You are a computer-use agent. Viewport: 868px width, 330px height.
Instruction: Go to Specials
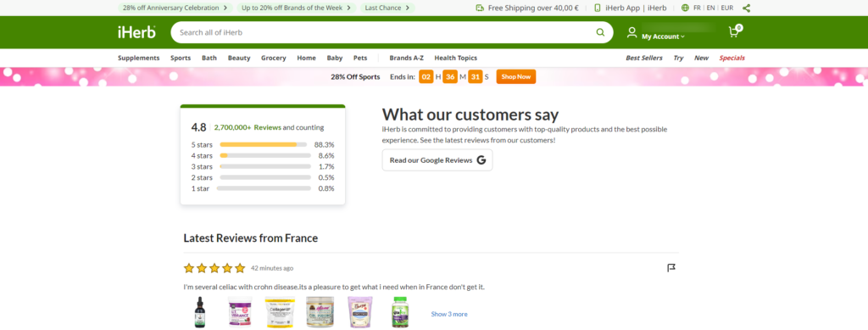[x=732, y=58]
